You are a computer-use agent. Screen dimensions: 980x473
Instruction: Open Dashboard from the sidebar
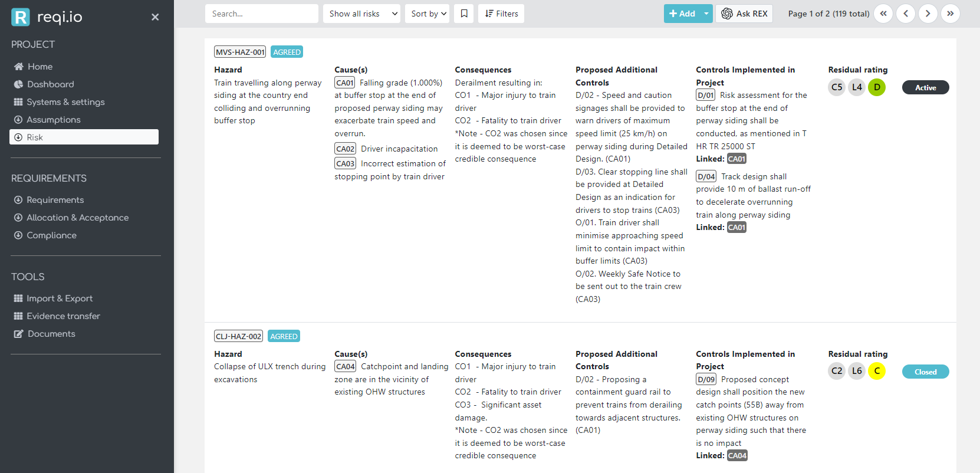(50, 84)
